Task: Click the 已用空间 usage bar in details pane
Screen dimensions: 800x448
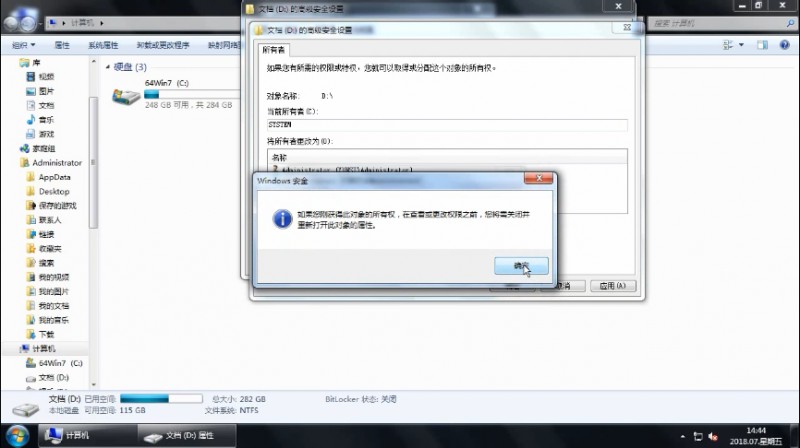Action: tap(161, 399)
